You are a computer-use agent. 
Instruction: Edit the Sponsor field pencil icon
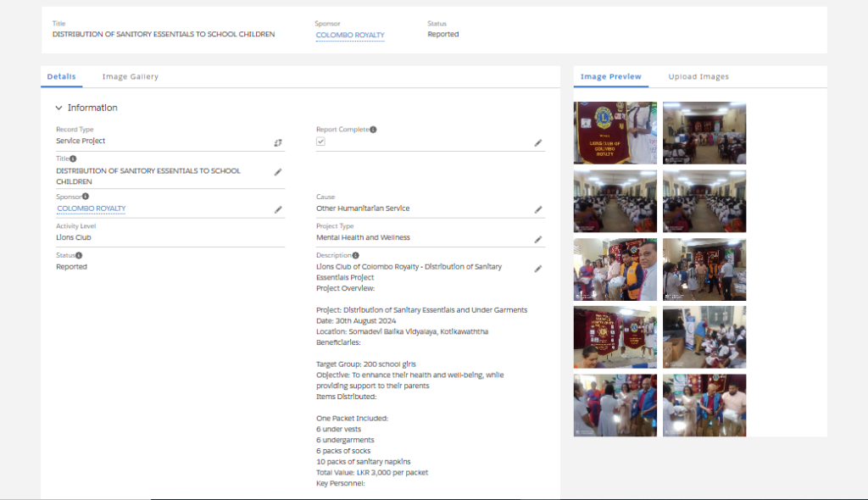tap(278, 210)
